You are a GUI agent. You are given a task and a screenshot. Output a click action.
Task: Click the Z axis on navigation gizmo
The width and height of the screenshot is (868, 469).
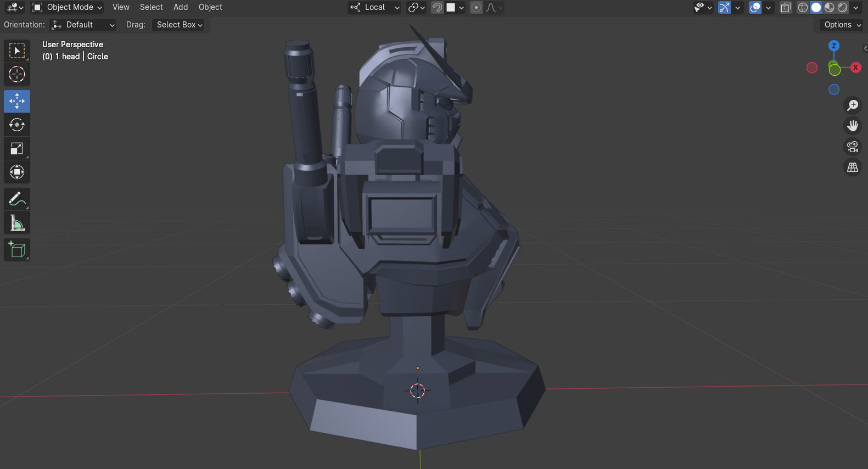[x=834, y=46]
